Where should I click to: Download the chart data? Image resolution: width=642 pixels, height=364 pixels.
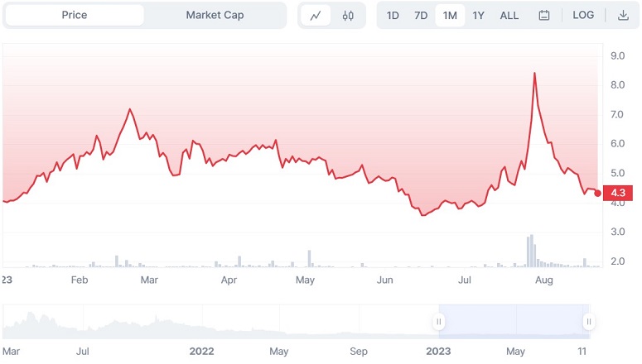pyautogui.click(x=623, y=16)
